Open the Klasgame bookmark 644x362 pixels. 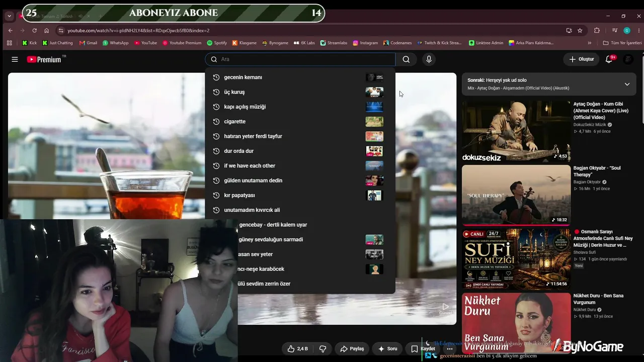(x=245, y=43)
